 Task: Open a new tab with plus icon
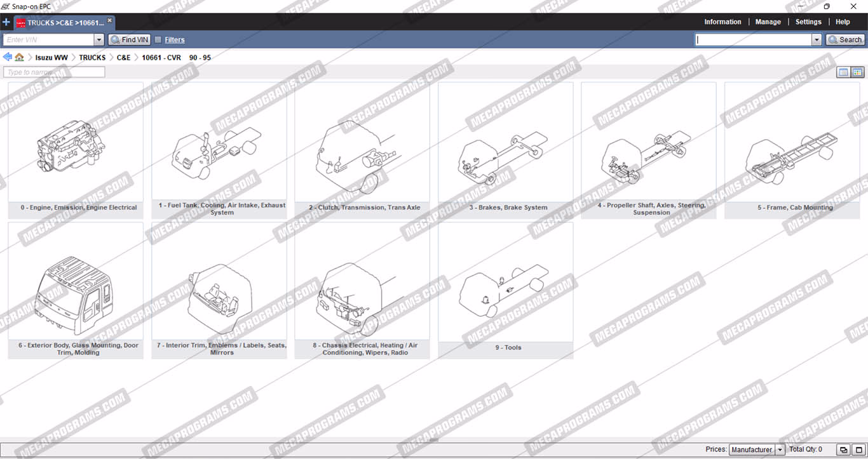pyautogui.click(x=6, y=22)
